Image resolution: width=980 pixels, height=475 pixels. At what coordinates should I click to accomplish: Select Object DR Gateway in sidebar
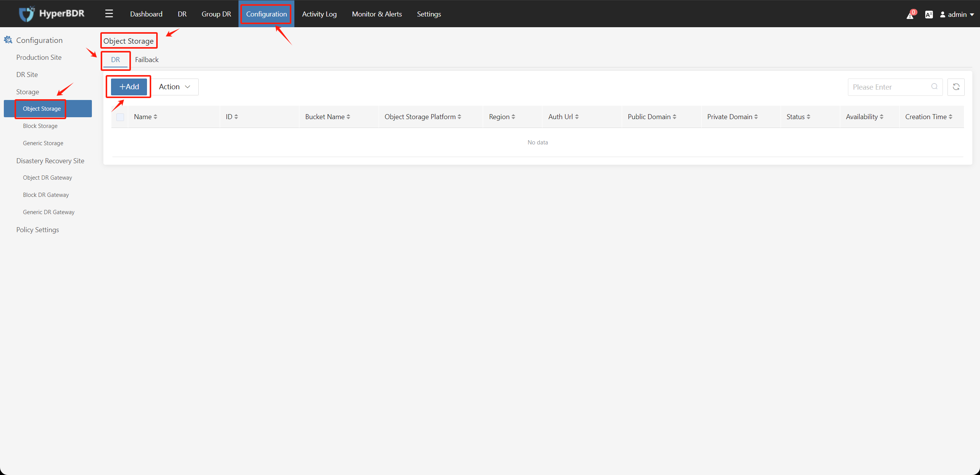click(x=47, y=177)
